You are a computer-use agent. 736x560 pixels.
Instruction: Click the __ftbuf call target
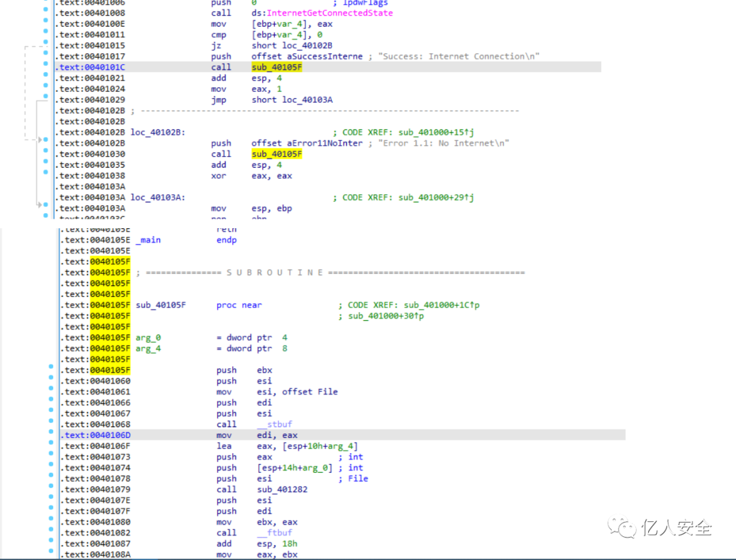pyautogui.click(x=275, y=533)
